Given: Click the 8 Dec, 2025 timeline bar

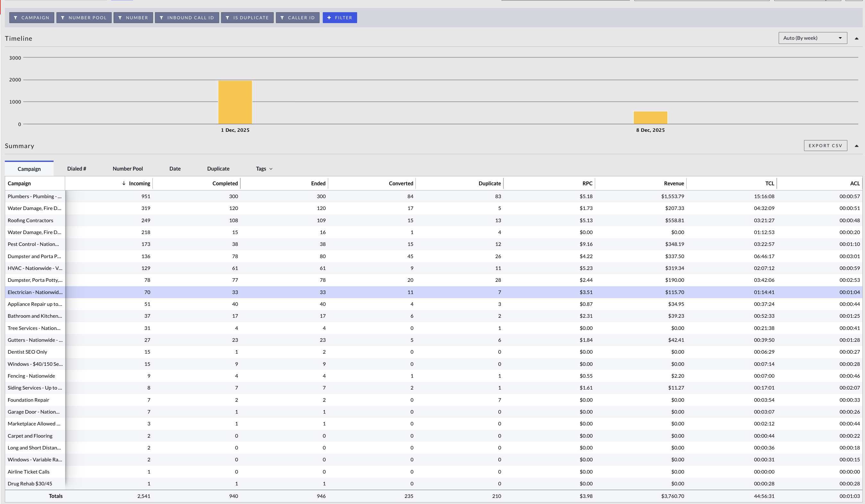Looking at the screenshot, I should tap(650, 118).
